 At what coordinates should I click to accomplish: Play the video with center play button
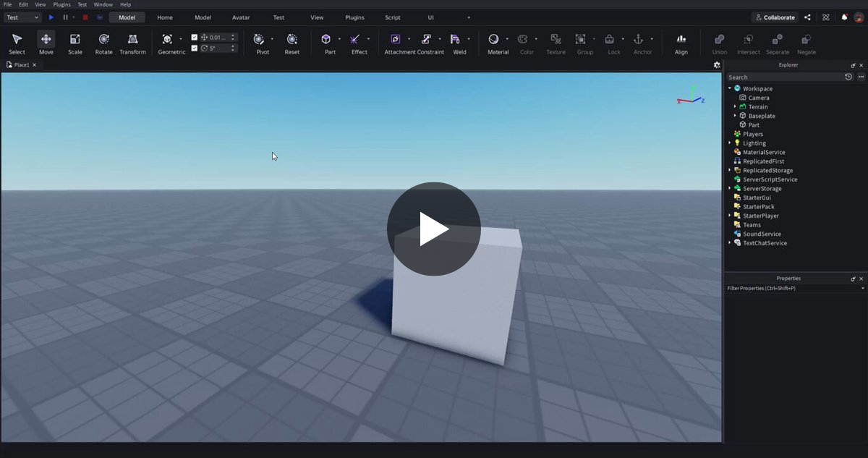coord(434,229)
